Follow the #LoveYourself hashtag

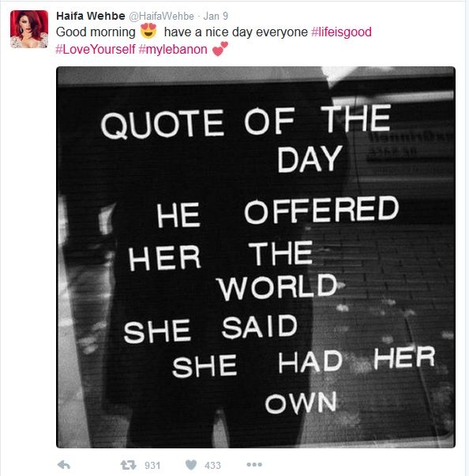click(x=96, y=49)
